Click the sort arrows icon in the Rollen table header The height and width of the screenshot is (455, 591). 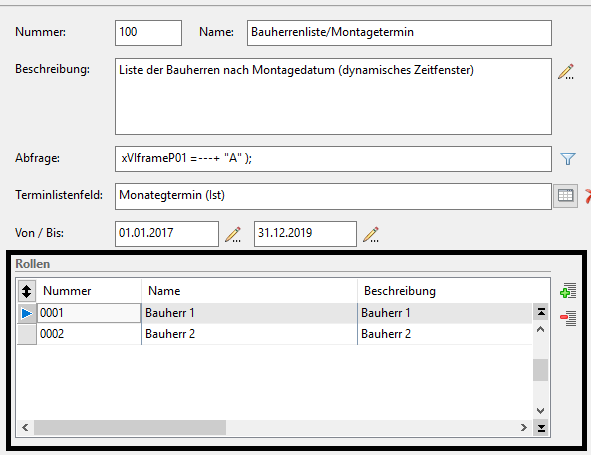tap(26, 291)
